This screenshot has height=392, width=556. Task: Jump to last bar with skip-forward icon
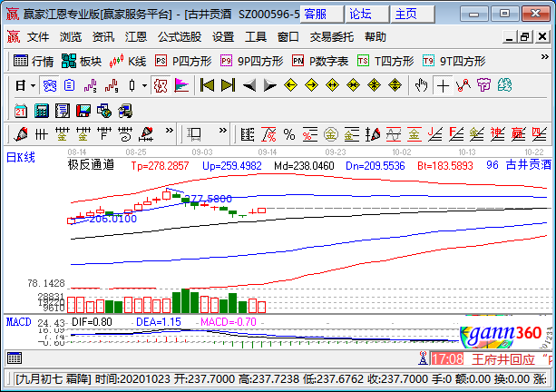pyautogui.click(x=228, y=85)
